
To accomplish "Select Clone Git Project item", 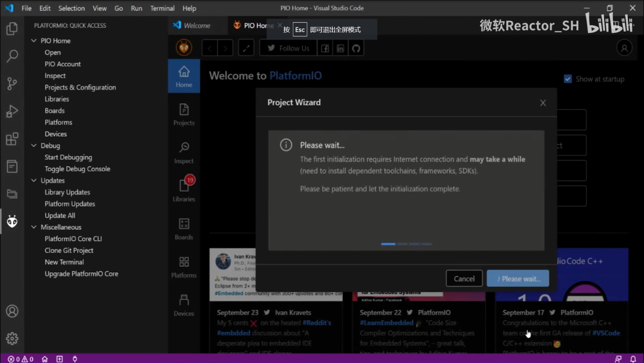I will point(69,250).
